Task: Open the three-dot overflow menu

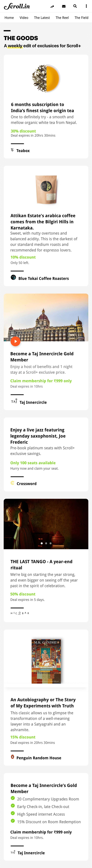Action: (x=86, y=6)
